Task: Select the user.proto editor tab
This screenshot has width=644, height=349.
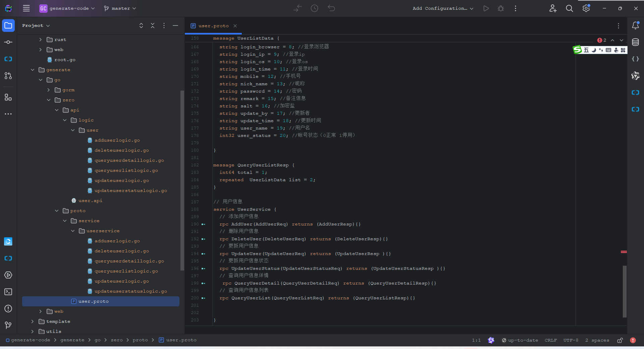Action: (x=213, y=26)
